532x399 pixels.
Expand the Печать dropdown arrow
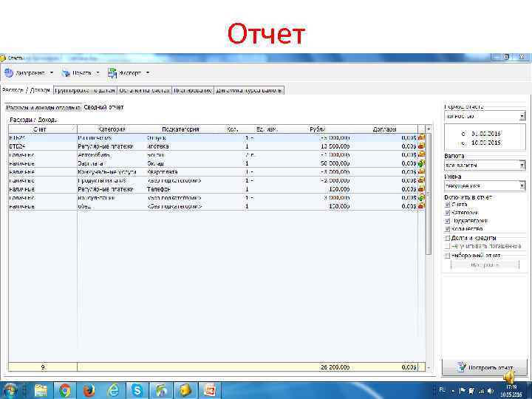[x=98, y=72]
